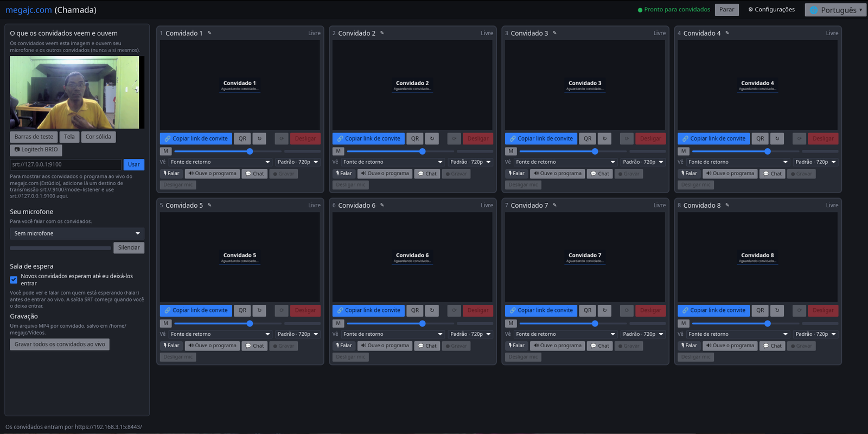This screenshot has height=434, width=868.
Task: Refresh the invite link of Convidado 5
Action: (259, 310)
